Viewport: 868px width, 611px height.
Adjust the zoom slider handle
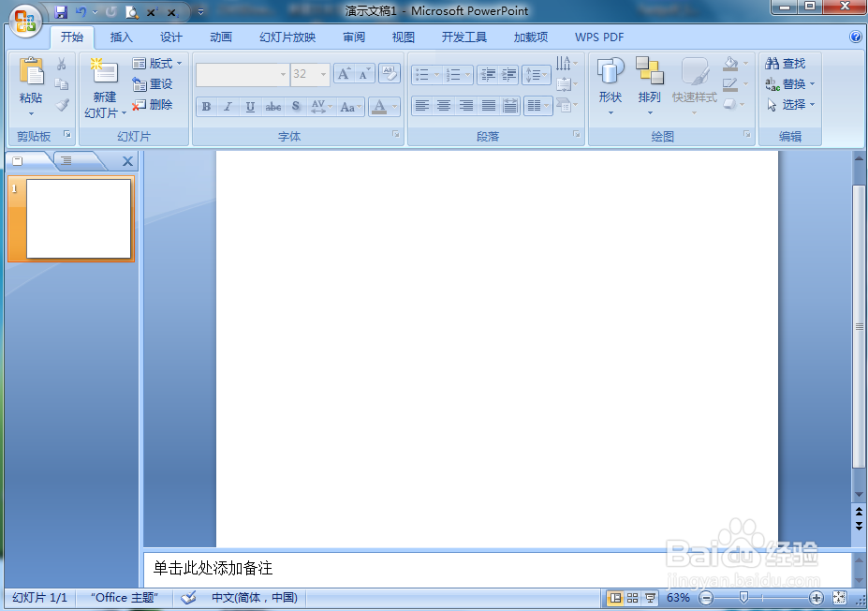coord(743,597)
